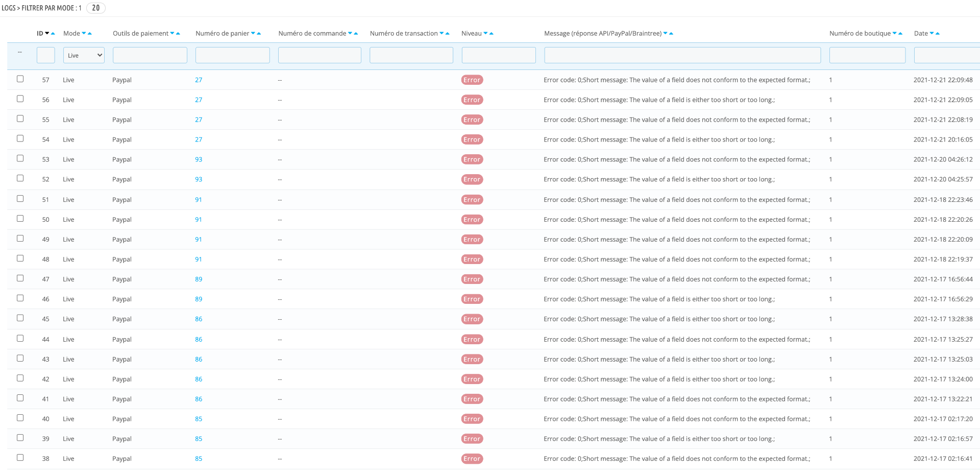Sort Numéro de boutique descending arrow
Image resolution: width=980 pixels, height=475 pixels.
pos(895,33)
